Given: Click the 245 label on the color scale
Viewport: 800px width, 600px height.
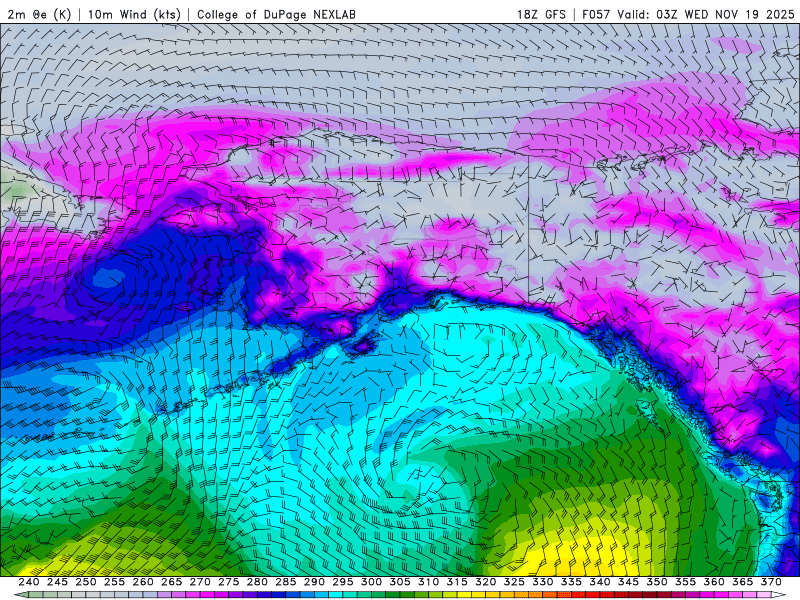Looking at the screenshot, I should (57, 582).
